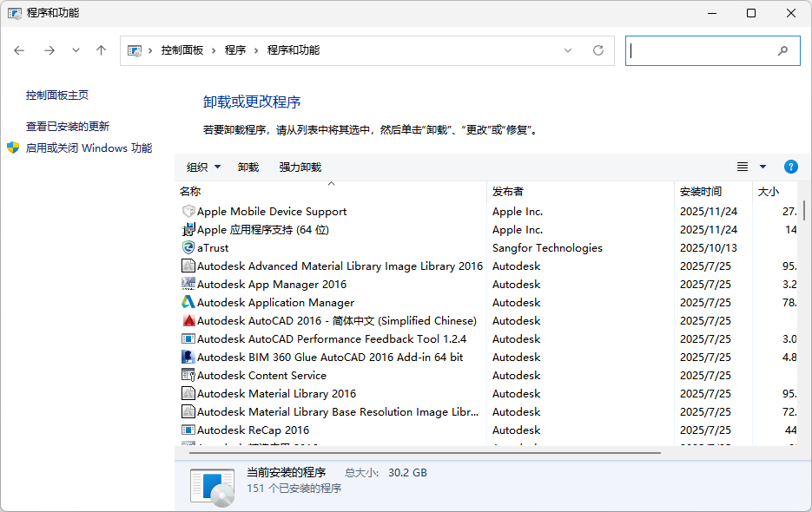
Task: Open the 组织 dropdown menu
Action: [203, 167]
